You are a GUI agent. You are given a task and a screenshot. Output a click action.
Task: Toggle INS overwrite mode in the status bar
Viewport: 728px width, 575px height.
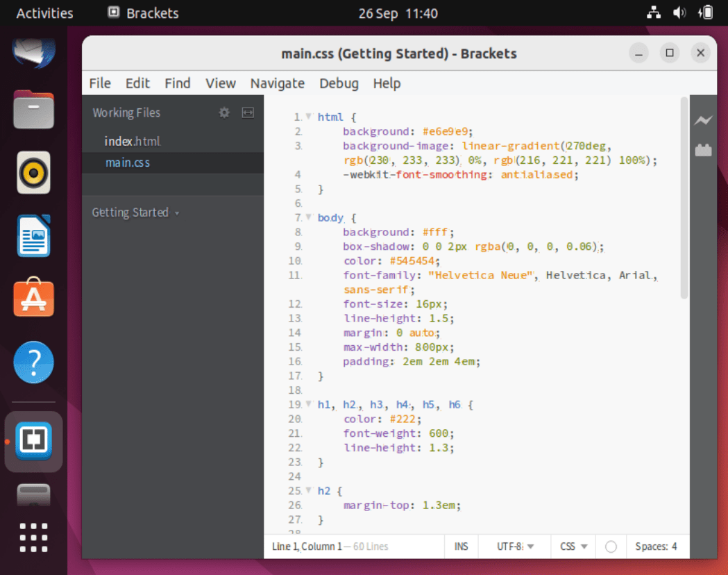click(x=461, y=547)
